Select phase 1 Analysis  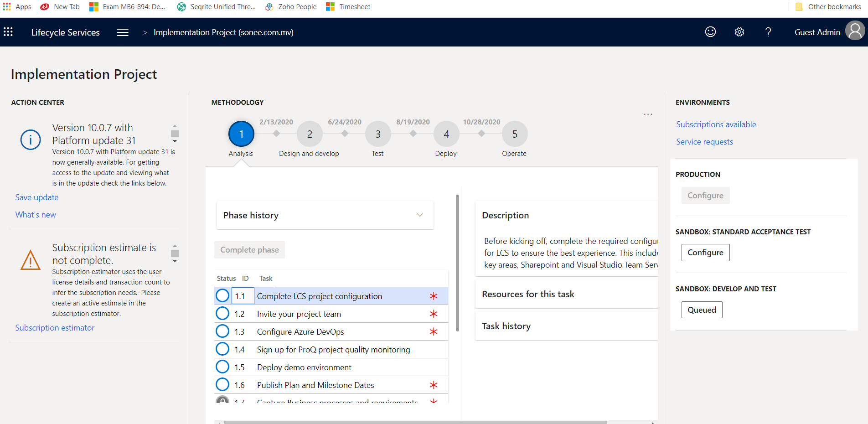pyautogui.click(x=241, y=134)
